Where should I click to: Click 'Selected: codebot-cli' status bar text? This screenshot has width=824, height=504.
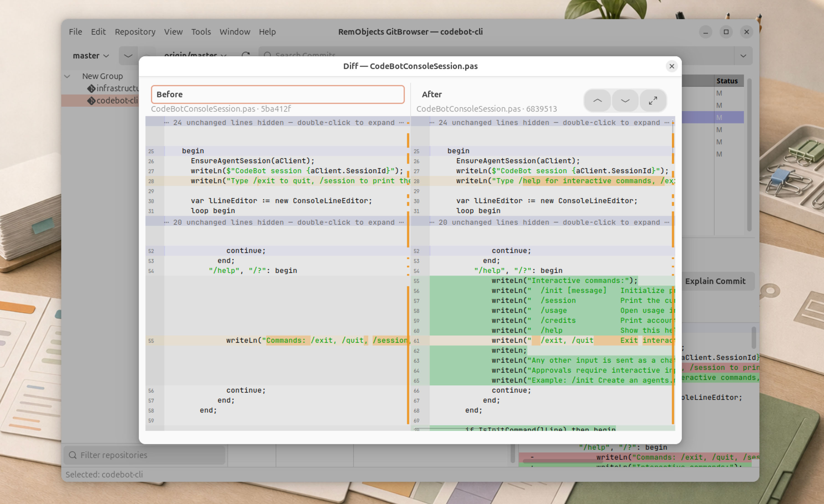pyautogui.click(x=104, y=475)
